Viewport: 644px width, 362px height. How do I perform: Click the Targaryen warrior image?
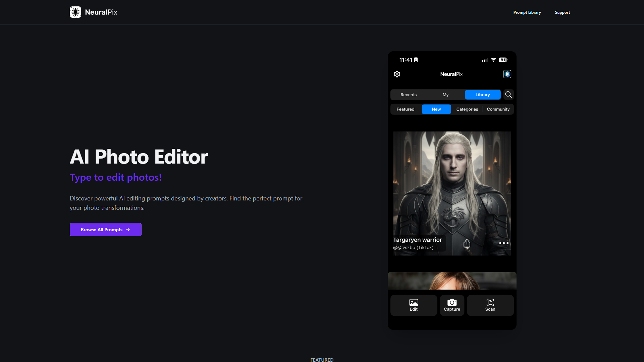tap(452, 193)
